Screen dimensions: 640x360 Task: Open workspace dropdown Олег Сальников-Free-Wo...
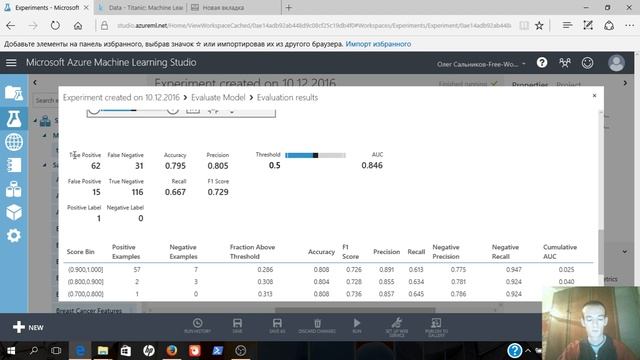pyautogui.click(x=481, y=64)
